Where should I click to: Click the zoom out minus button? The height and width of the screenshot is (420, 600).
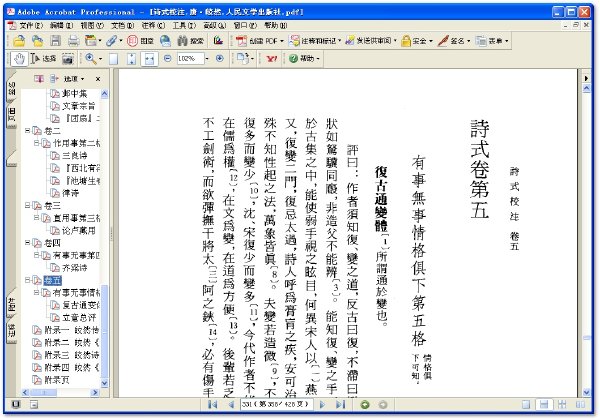pos(168,59)
